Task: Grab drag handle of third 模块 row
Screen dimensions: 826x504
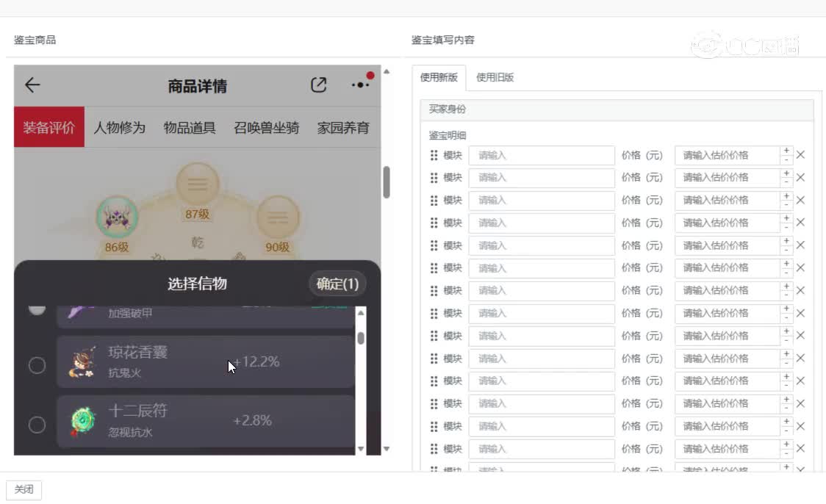Action: point(434,201)
